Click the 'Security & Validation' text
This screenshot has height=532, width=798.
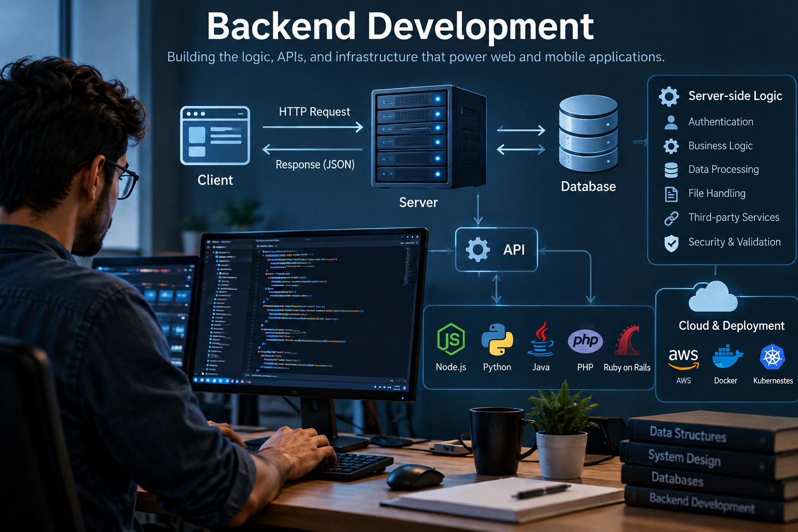coord(734,242)
